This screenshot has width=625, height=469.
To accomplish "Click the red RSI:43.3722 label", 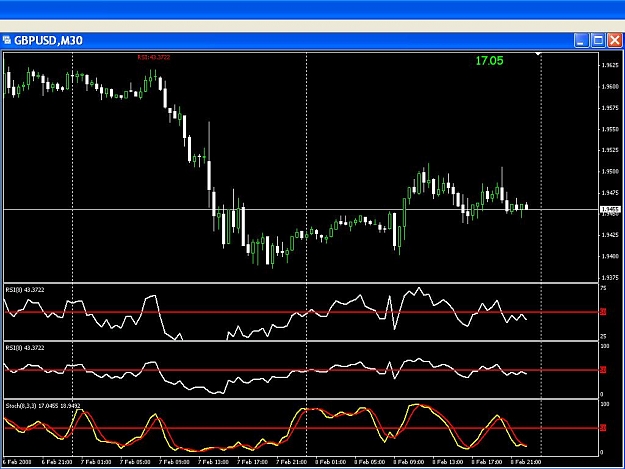I will pyautogui.click(x=153, y=57).
